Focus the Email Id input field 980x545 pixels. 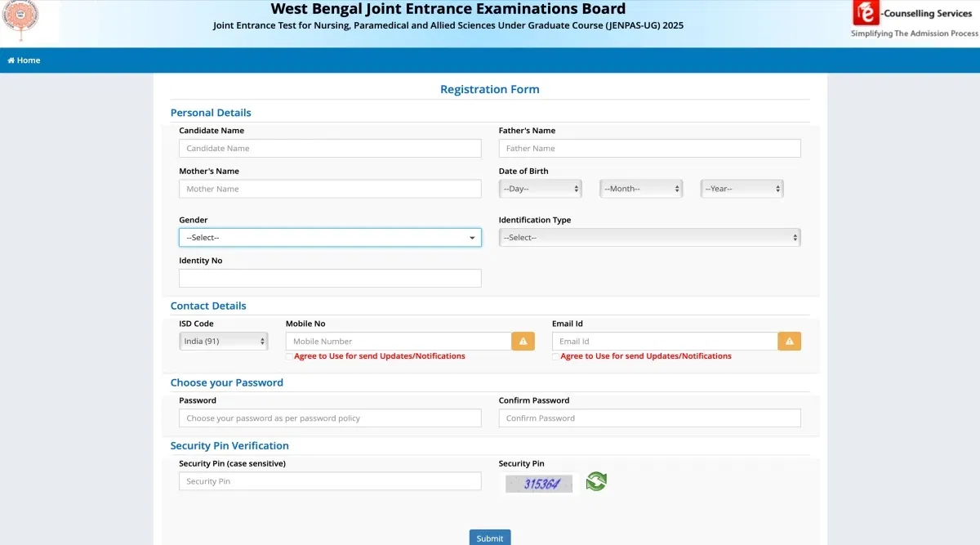tap(665, 342)
